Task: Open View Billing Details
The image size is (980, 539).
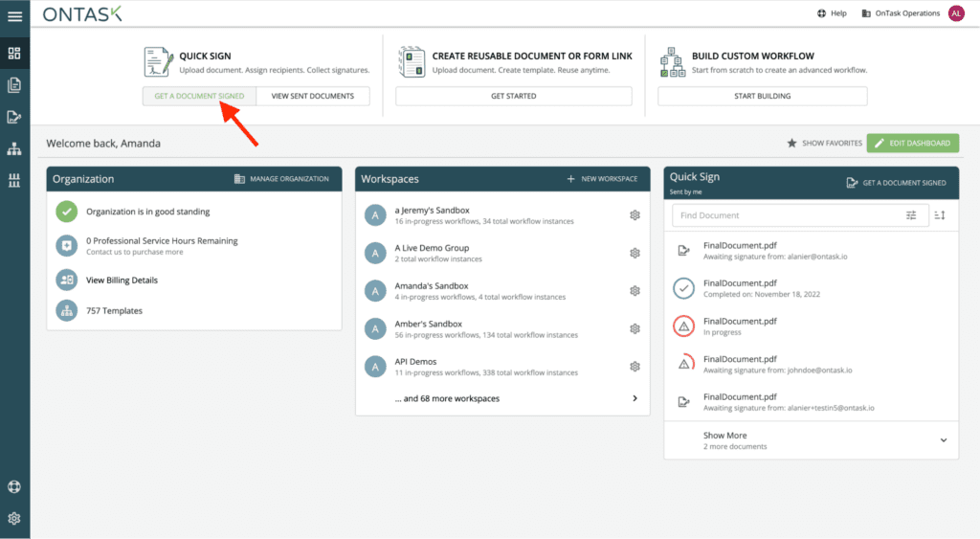Action: 122,281
